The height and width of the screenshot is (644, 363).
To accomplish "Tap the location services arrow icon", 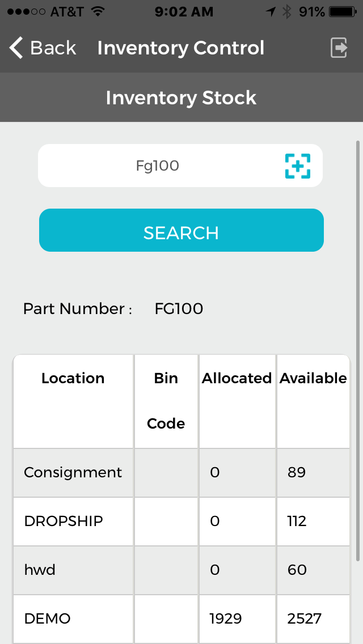I will (271, 12).
